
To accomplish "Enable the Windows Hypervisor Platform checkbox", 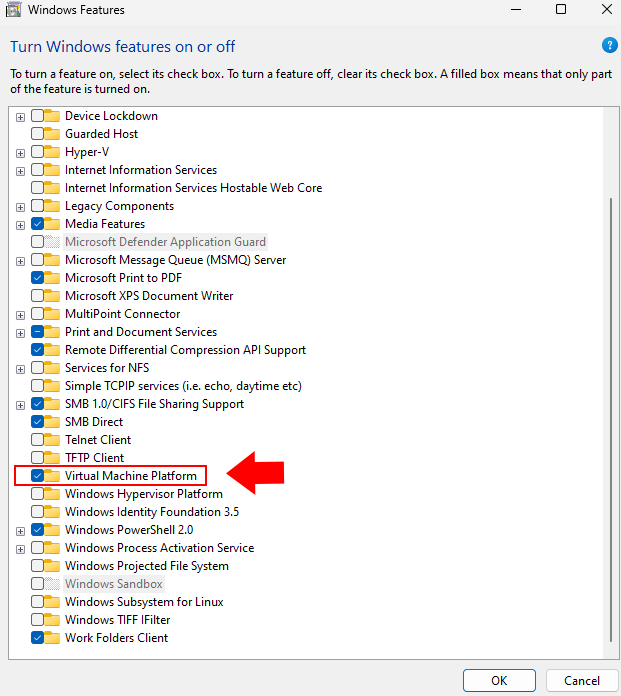I will point(37,494).
